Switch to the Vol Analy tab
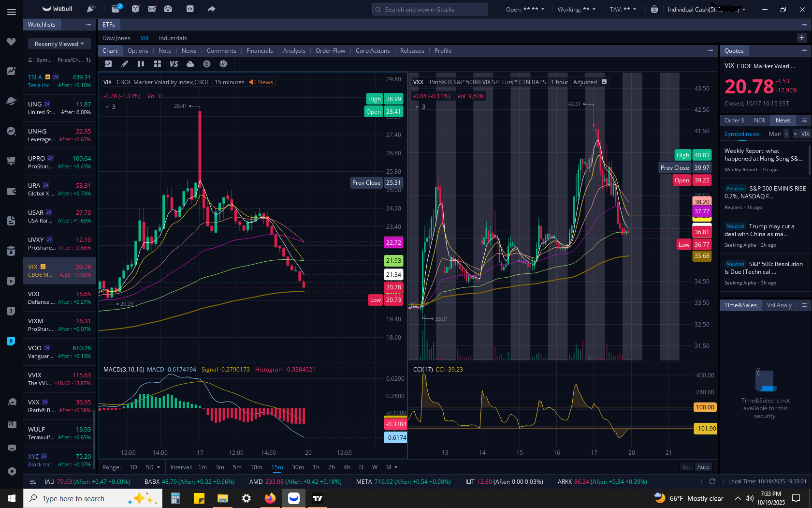 click(x=779, y=305)
